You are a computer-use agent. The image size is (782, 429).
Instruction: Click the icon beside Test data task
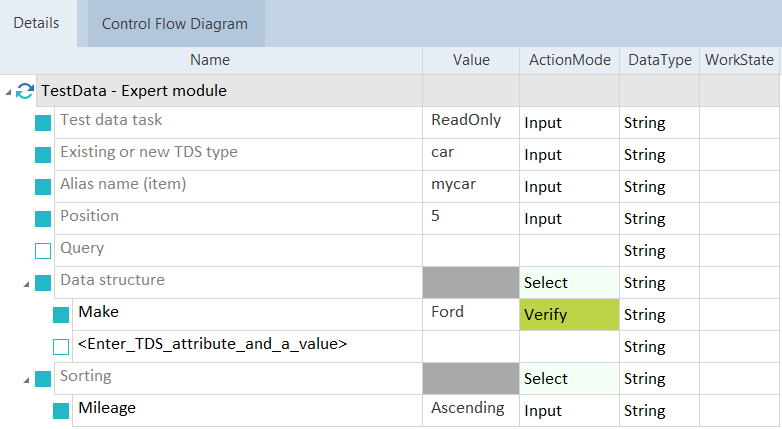tap(43, 123)
